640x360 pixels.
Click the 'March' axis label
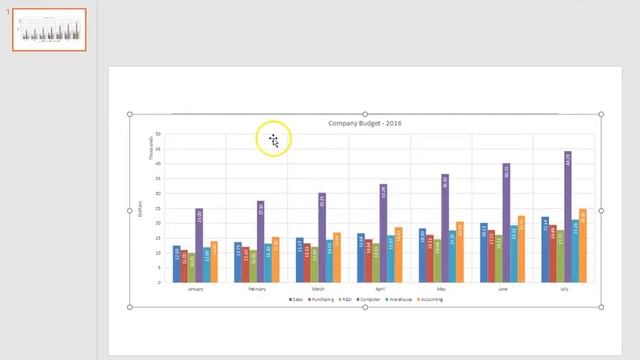pos(318,289)
